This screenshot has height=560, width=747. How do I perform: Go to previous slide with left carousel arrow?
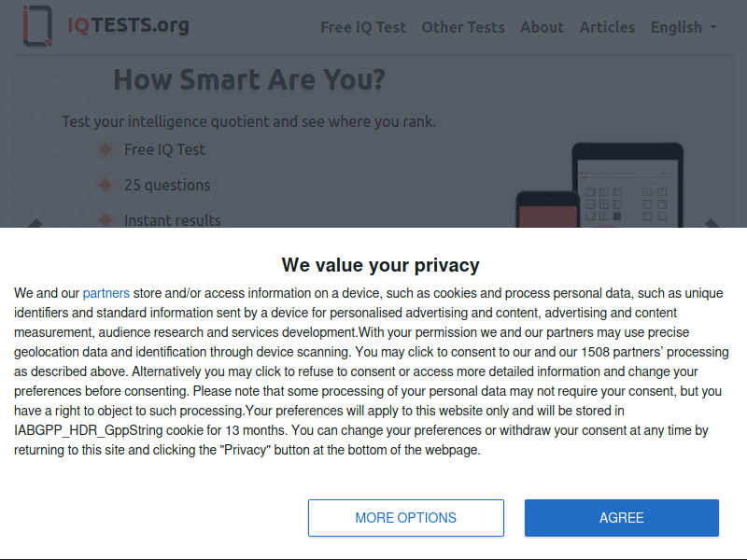tap(35, 223)
